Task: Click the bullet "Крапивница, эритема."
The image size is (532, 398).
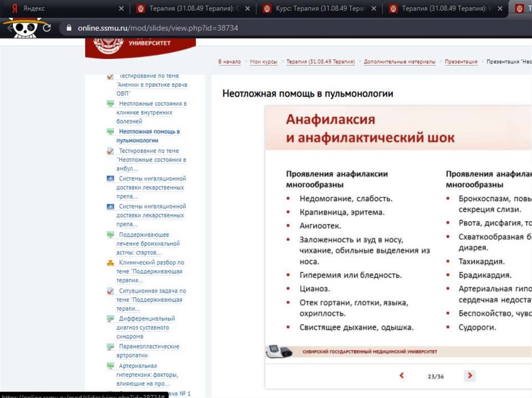Action: pyautogui.click(x=342, y=212)
